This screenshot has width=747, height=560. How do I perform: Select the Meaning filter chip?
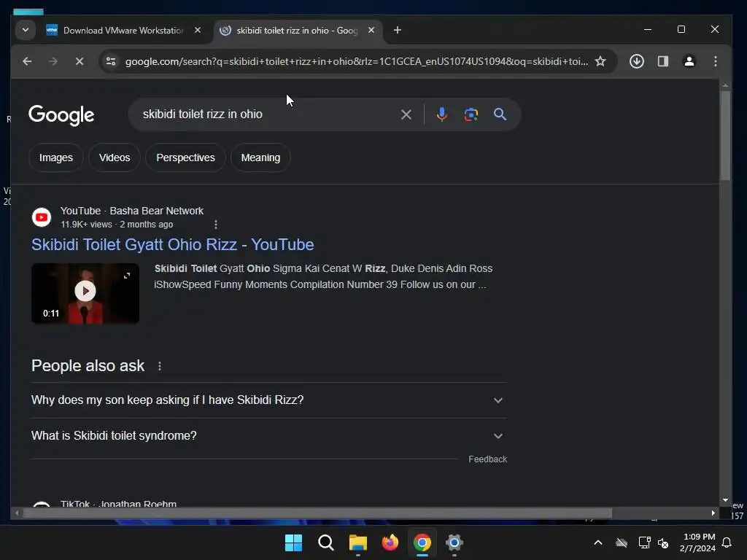click(x=260, y=157)
